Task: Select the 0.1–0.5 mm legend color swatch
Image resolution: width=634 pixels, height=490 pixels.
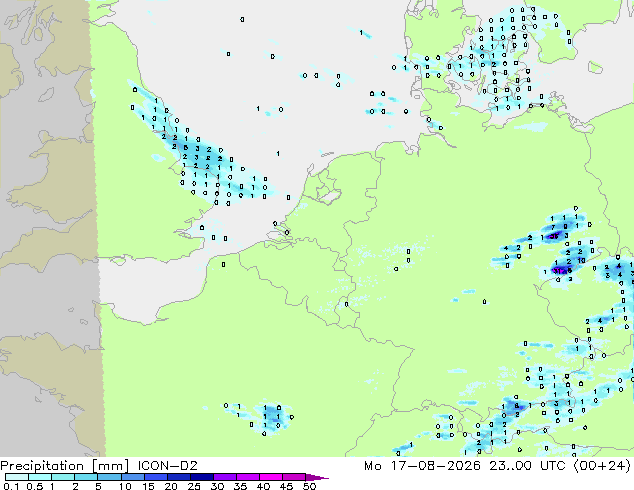Action: pos(17,477)
